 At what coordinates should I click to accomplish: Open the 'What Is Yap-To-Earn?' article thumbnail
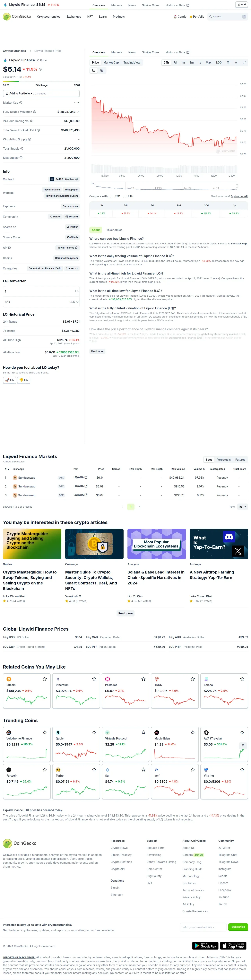pos(219,544)
